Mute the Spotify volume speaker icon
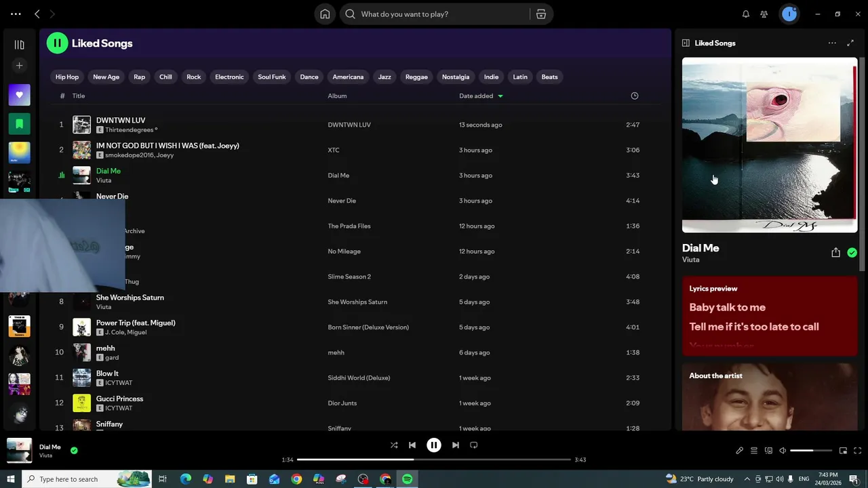Image resolution: width=868 pixels, height=488 pixels. (x=783, y=451)
